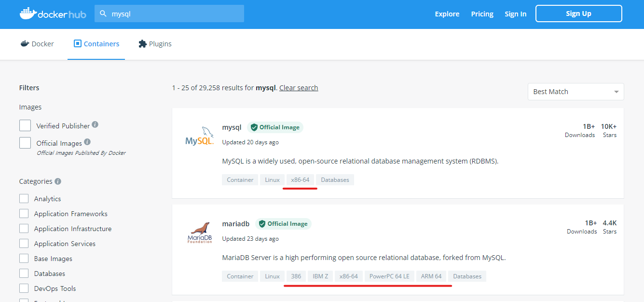Click the mysql 1B+ Downloads count
Image resolution: width=644 pixels, height=302 pixels.
click(x=588, y=127)
